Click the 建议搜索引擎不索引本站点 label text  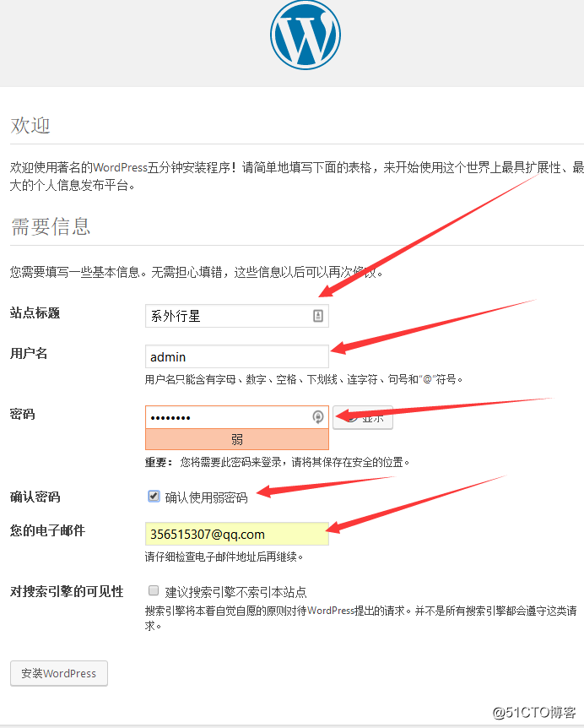pyautogui.click(x=236, y=592)
